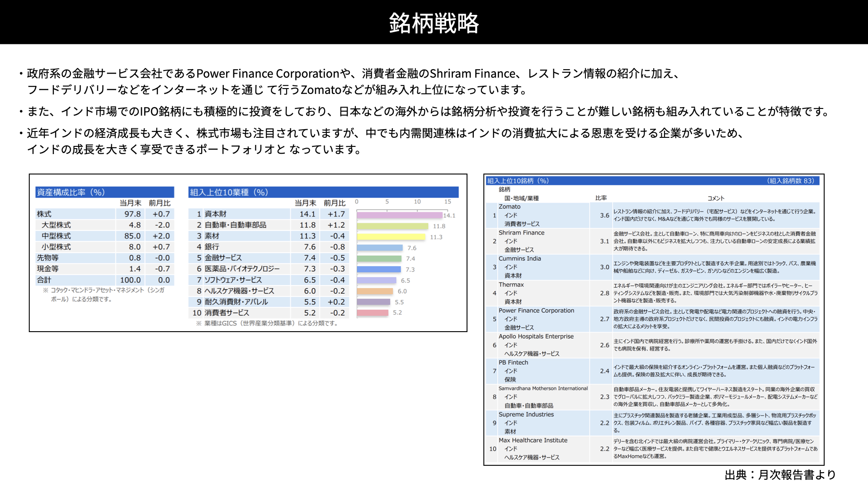Image resolution: width=868 pixels, height=488 pixels.
Task: Click Zomato in the top holdings table
Action: pos(509,206)
